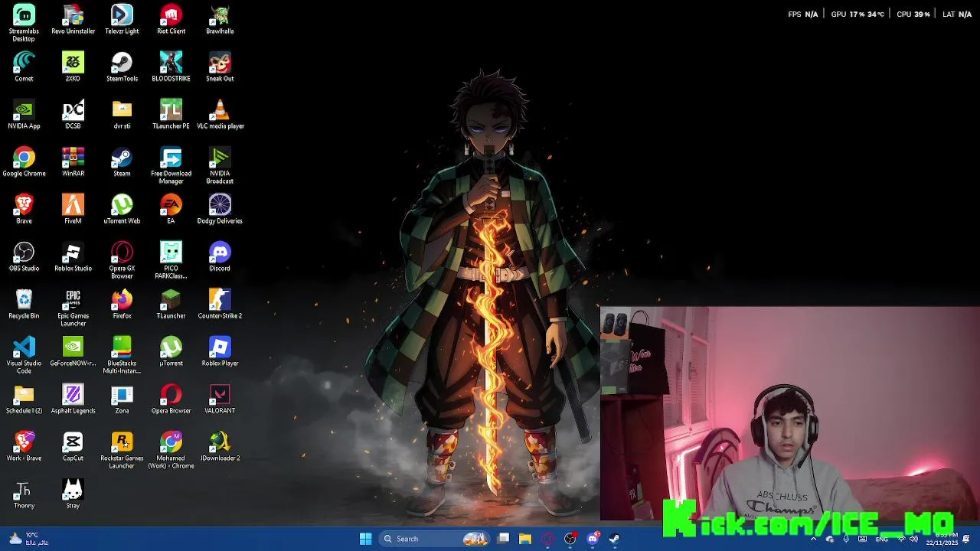This screenshot has width=980, height=551.
Task: Open the GeForce NOW shortcut
Action: (73, 352)
